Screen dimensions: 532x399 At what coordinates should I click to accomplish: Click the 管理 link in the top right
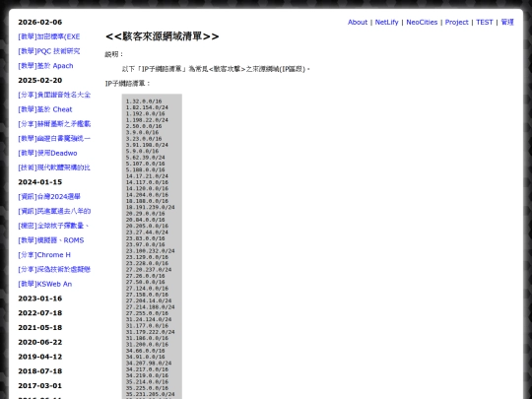(507, 22)
